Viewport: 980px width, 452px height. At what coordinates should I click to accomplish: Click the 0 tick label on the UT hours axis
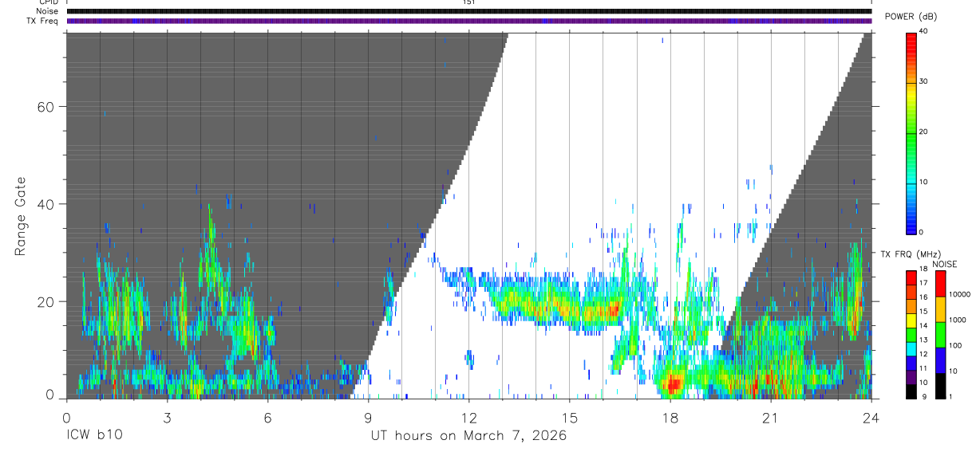66,418
